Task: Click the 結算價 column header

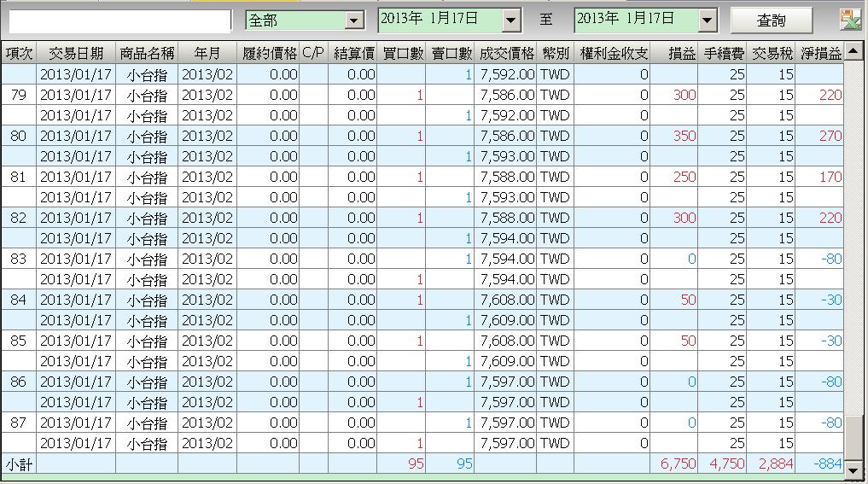Action: click(x=352, y=53)
